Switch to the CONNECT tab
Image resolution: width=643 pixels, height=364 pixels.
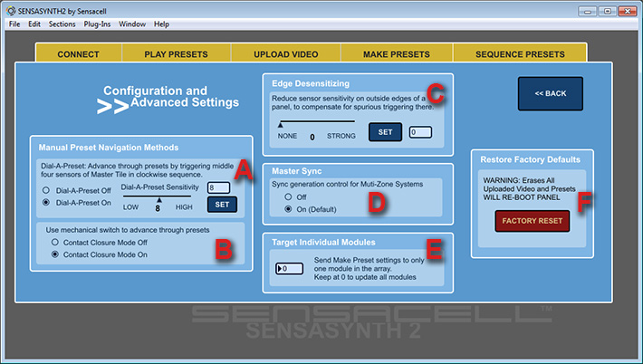click(78, 53)
